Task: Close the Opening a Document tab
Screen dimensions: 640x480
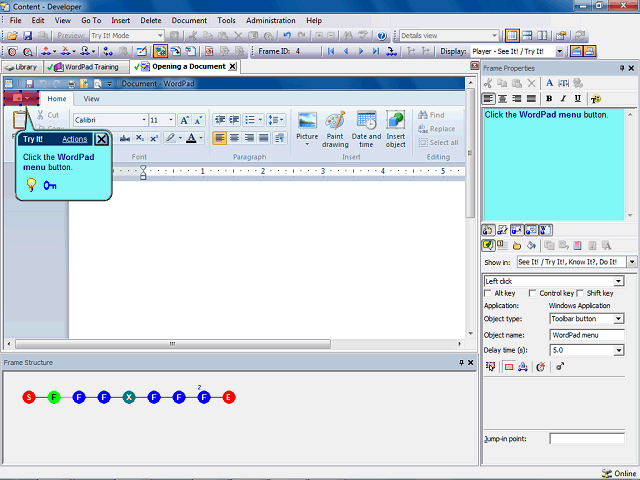Action: 232,67
